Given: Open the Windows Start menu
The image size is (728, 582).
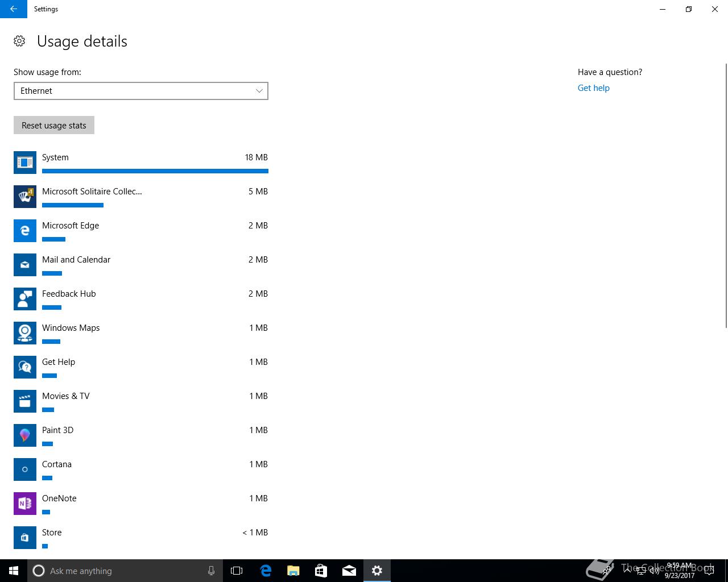Looking at the screenshot, I should tap(14, 571).
